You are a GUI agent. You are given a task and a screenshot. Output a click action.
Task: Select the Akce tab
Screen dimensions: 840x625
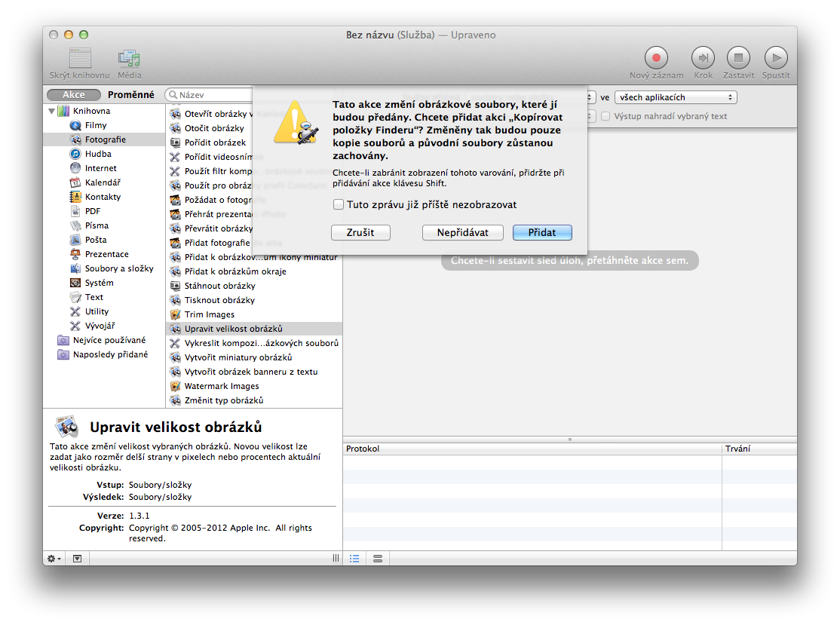73,95
